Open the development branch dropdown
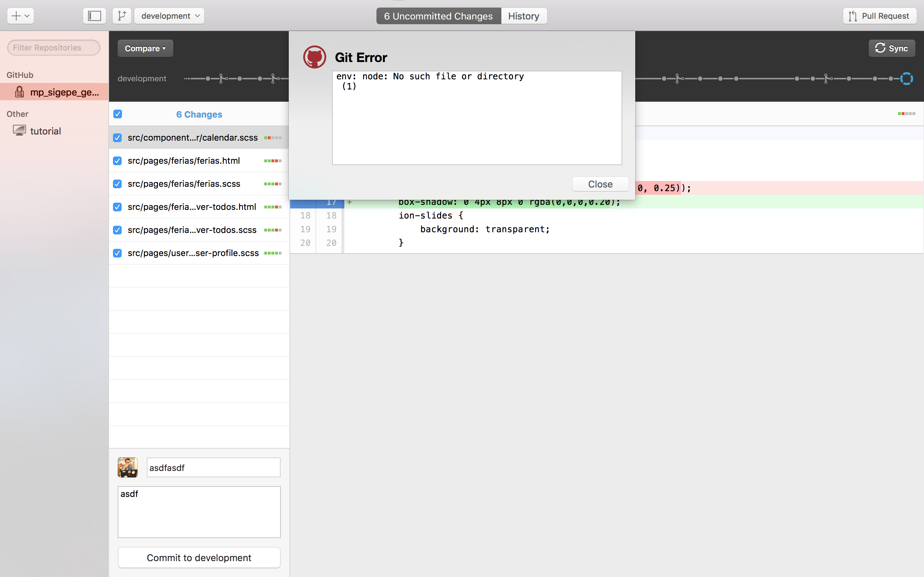Viewport: 924px width, 577px height. coord(170,16)
